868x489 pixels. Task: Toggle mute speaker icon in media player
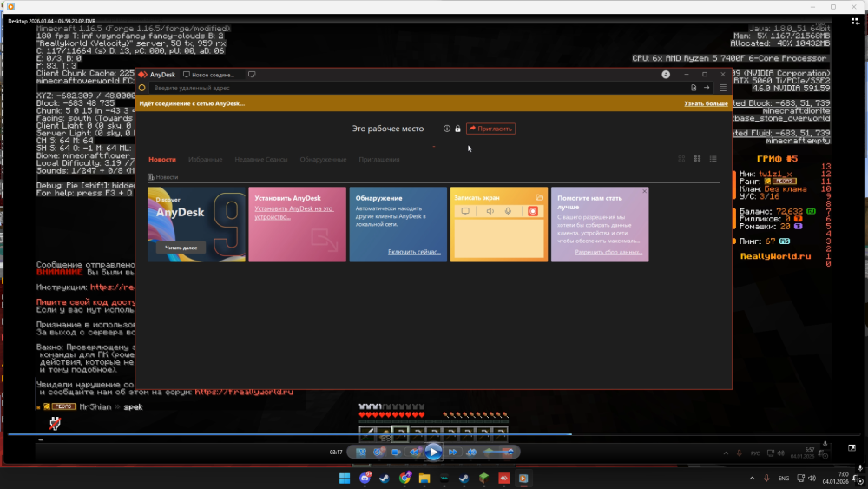point(471,452)
